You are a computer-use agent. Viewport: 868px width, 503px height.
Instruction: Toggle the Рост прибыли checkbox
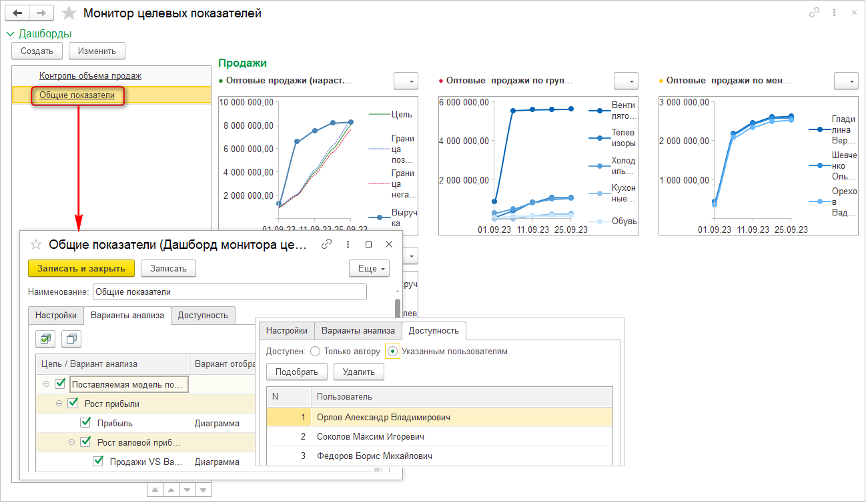click(x=73, y=403)
